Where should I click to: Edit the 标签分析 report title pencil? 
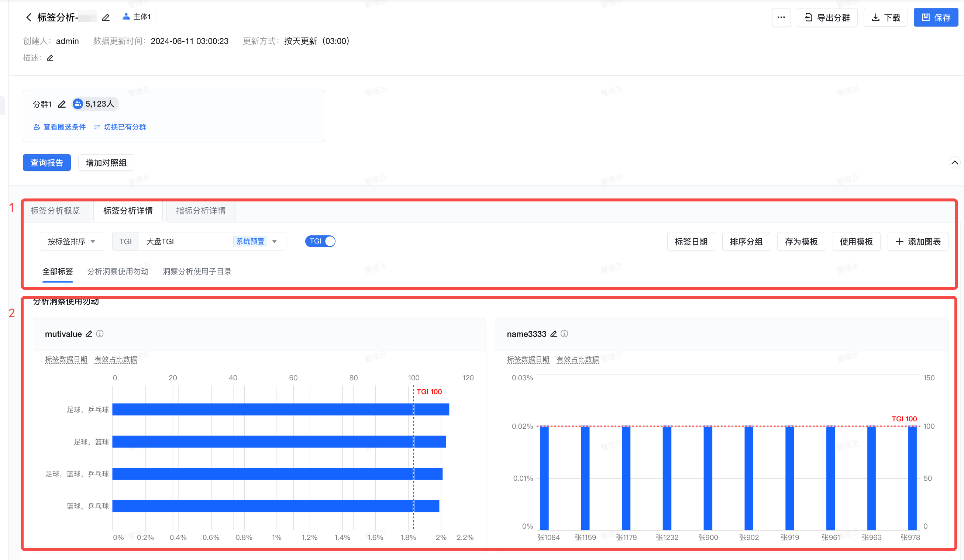(x=106, y=17)
